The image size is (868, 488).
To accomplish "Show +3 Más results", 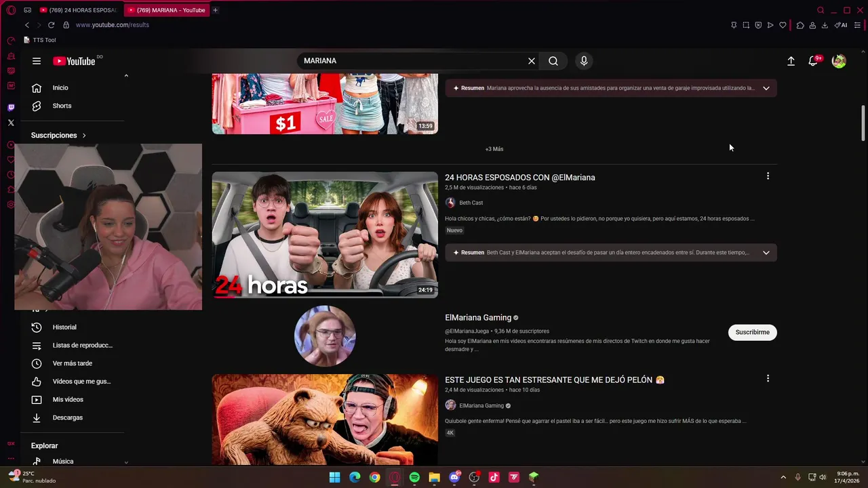I will (x=494, y=149).
